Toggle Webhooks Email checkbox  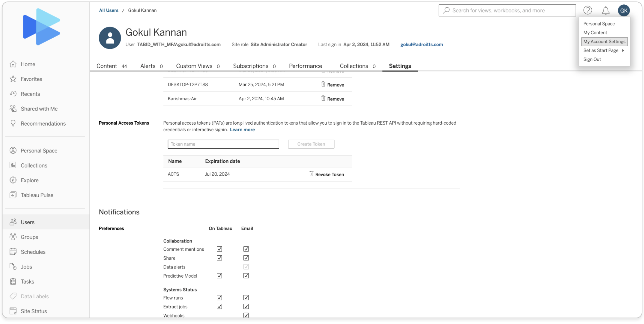(246, 315)
